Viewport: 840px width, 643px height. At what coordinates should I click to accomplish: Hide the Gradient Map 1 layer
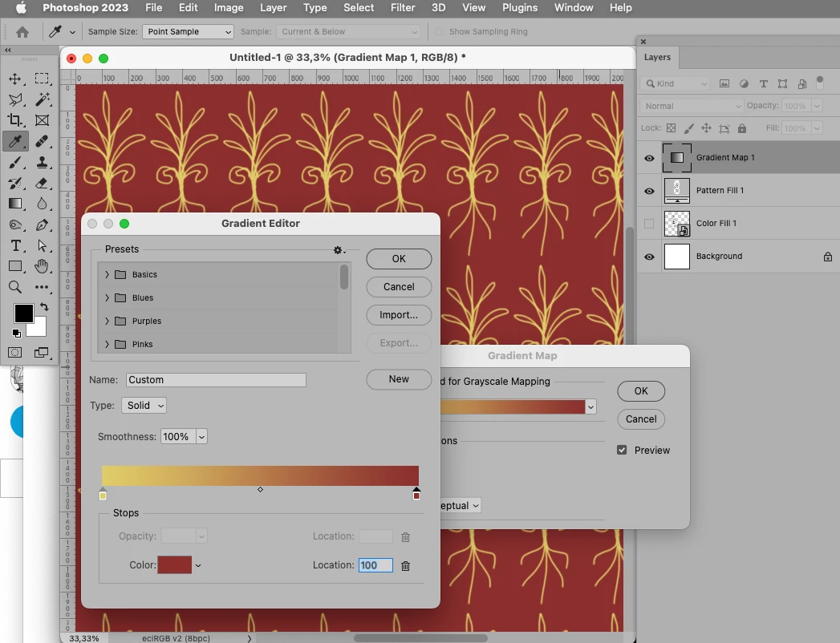649,158
